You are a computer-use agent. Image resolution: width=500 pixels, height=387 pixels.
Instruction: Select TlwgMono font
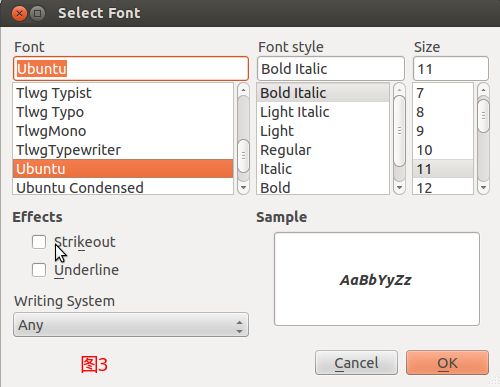point(123,131)
